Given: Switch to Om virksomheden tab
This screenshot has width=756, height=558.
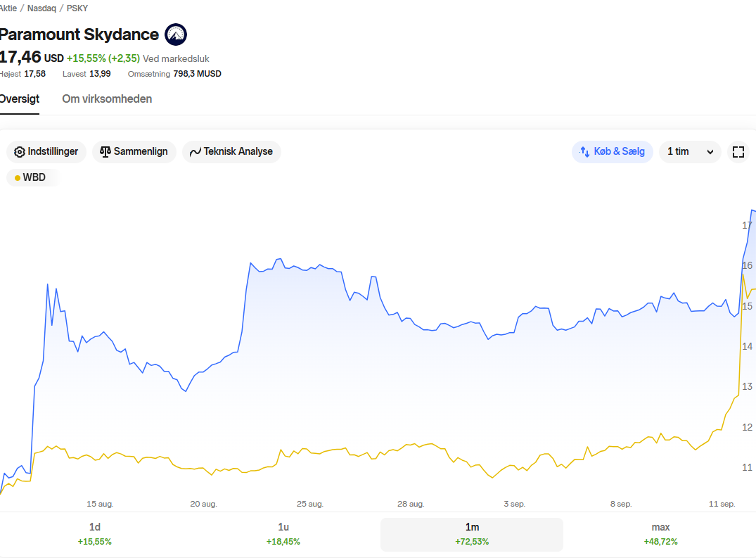Looking at the screenshot, I should pos(107,99).
